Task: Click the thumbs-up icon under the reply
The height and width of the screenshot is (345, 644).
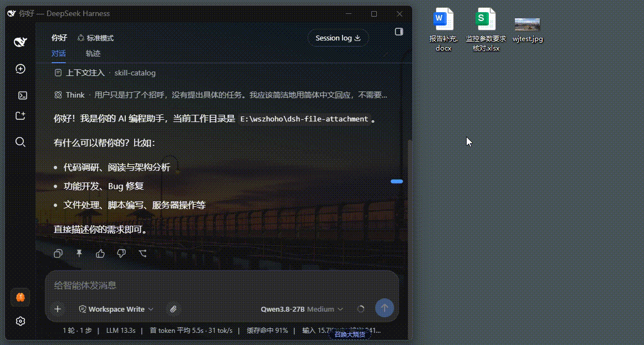Action: pyautogui.click(x=100, y=253)
